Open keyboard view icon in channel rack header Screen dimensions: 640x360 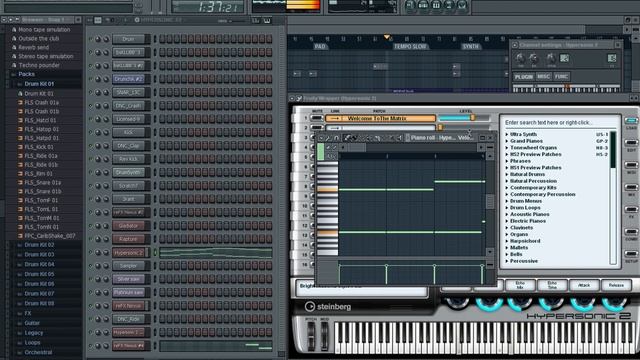click(x=267, y=20)
